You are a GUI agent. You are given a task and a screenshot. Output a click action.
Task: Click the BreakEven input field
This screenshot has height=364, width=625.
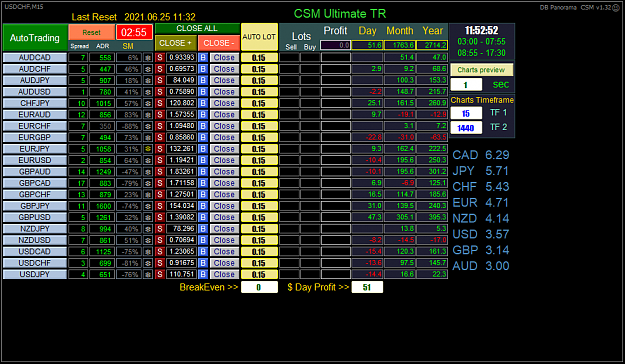[259, 287]
